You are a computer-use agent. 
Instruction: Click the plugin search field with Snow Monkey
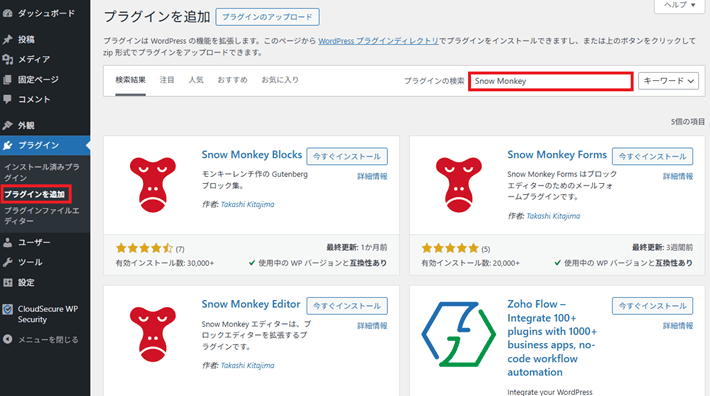551,81
